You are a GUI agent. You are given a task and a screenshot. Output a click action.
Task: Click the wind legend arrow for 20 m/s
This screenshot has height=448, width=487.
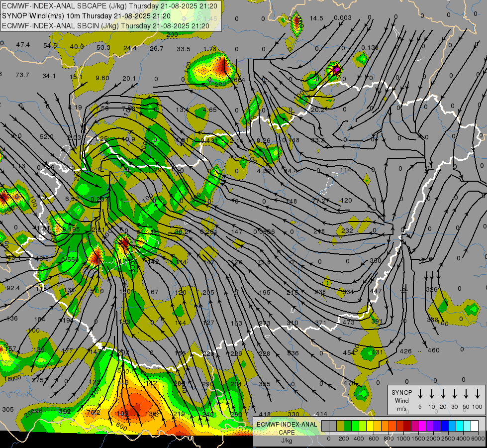(x=443, y=394)
